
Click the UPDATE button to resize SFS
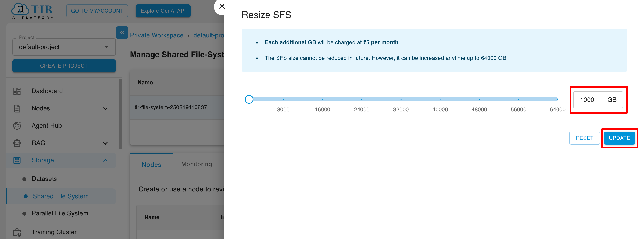619,138
